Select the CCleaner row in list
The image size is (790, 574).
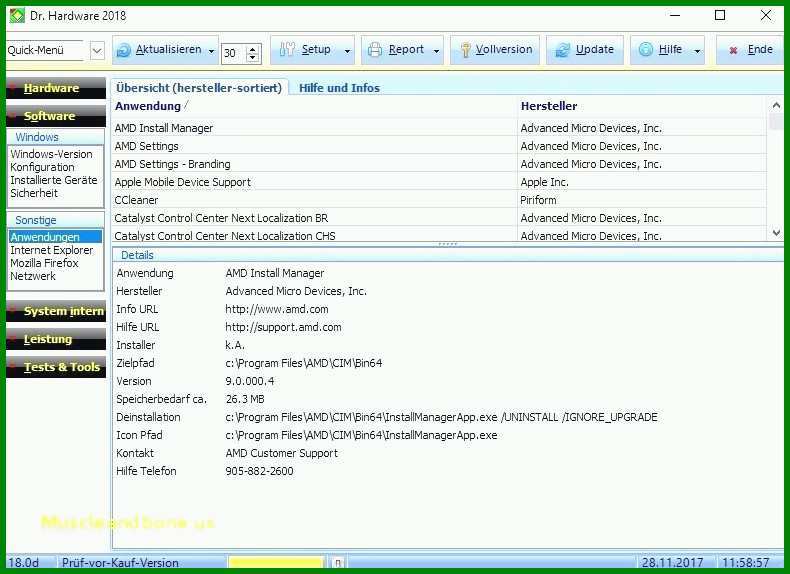coord(438,200)
